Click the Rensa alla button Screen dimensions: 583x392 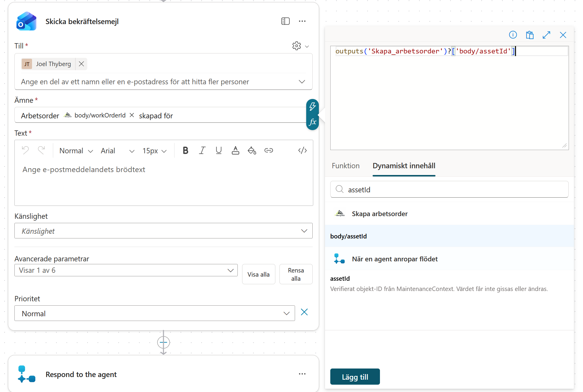pyautogui.click(x=296, y=274)
